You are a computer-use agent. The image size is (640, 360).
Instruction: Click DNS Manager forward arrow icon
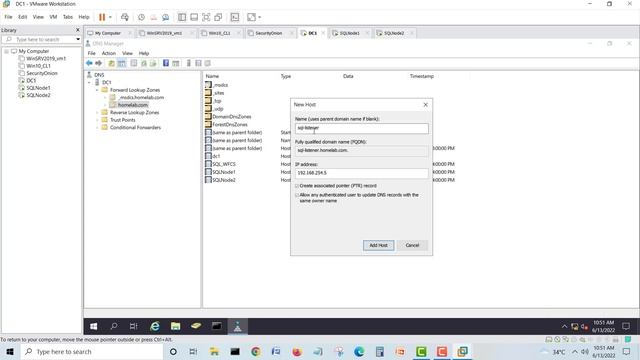click(98, 63)
